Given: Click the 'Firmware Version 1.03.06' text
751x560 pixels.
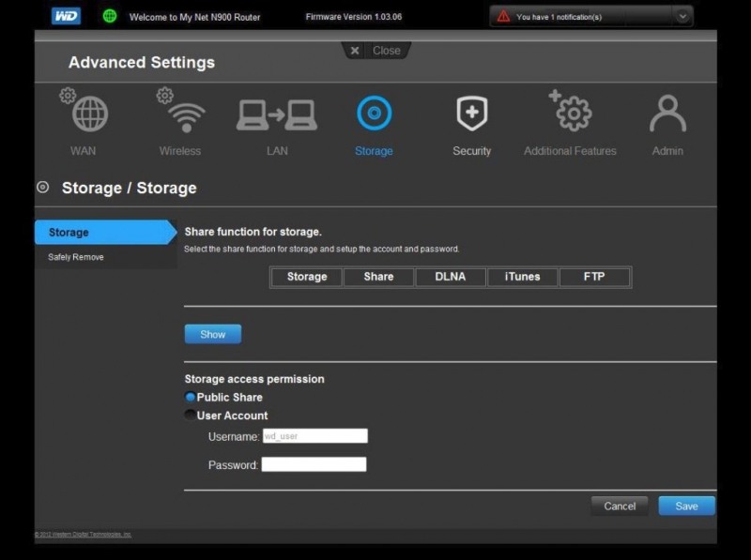Looking at the screenshot, I should click(x=354, y=17).
